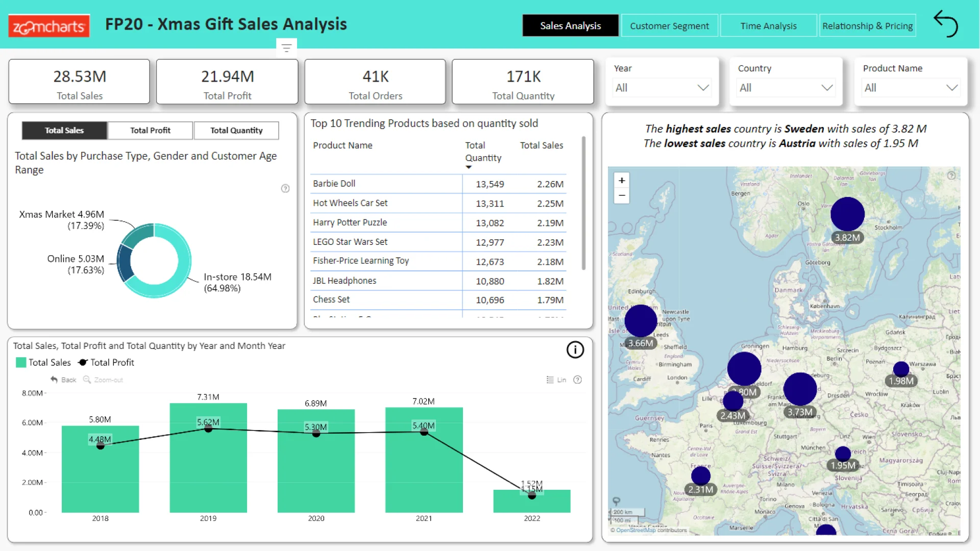Click the trending products table scrollbar

pyautogui.click(x=583, y=203)
